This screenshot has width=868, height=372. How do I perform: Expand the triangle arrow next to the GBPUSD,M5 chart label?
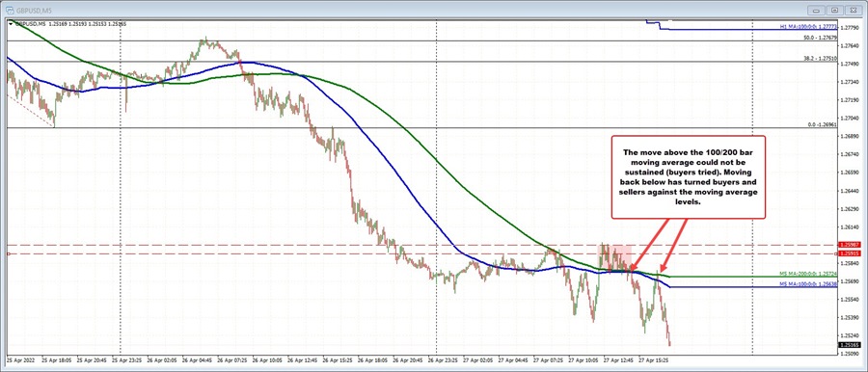(x=11, y=23)
